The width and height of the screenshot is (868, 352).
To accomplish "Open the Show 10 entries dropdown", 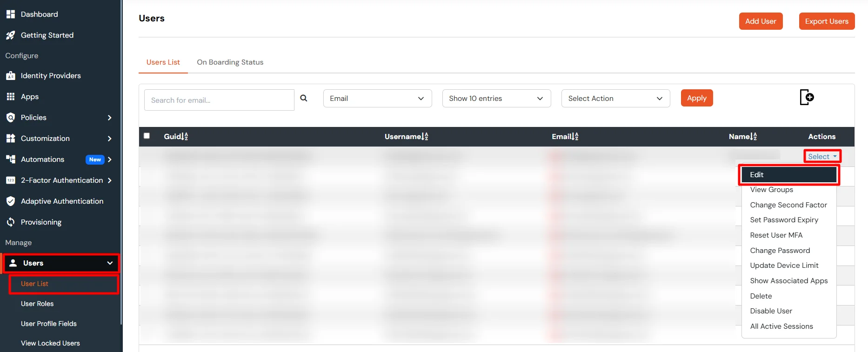I will (497, 99).
